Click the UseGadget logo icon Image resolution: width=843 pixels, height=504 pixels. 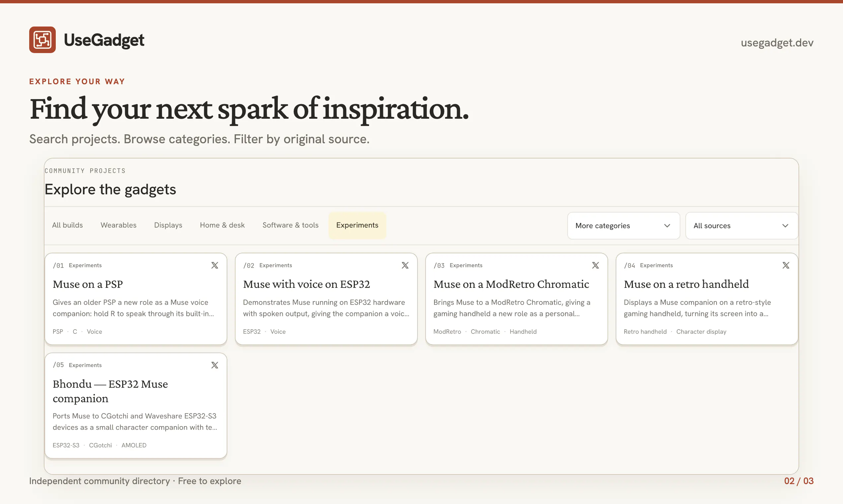42,40
